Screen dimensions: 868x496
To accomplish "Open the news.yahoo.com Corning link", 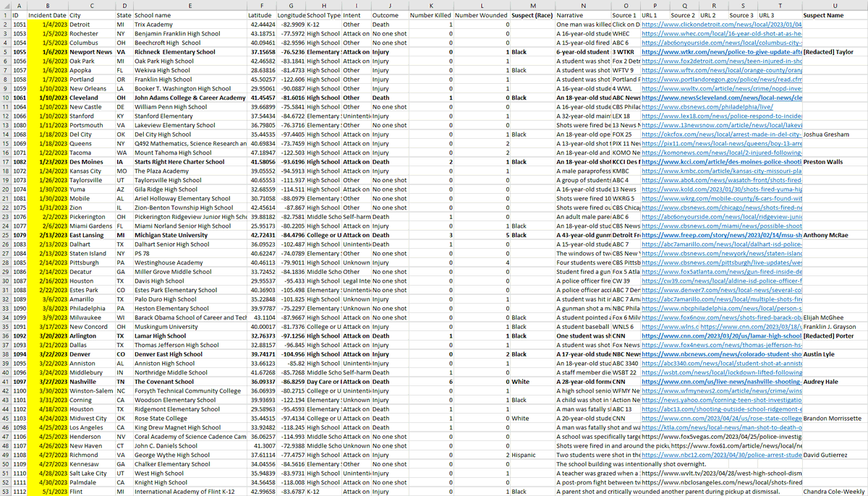I will point(721,401).
